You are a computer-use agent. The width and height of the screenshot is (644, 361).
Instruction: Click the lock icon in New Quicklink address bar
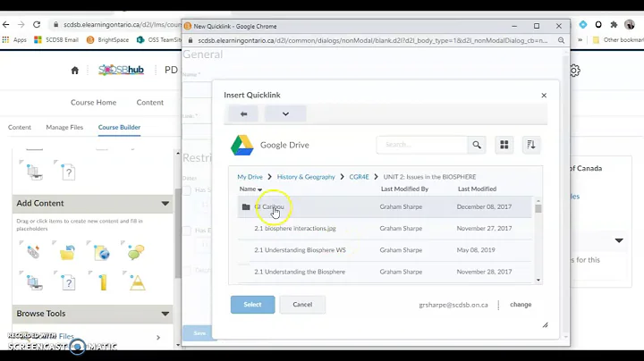(191, 40)
